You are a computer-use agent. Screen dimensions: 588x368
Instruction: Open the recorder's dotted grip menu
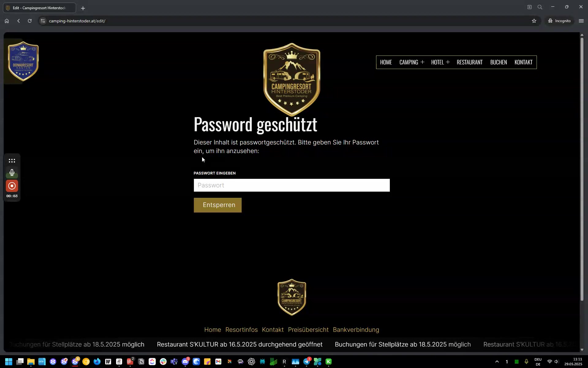coord(12,161)
